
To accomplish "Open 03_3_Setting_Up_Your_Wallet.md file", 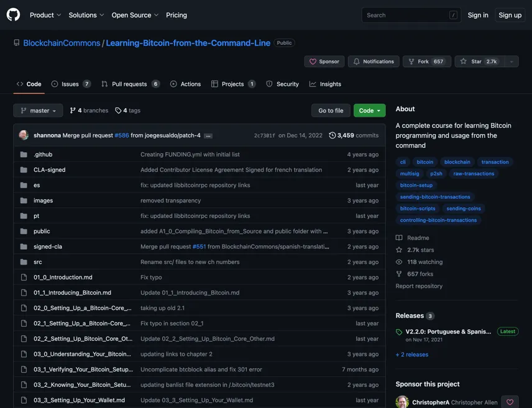I will pos(79,400).
